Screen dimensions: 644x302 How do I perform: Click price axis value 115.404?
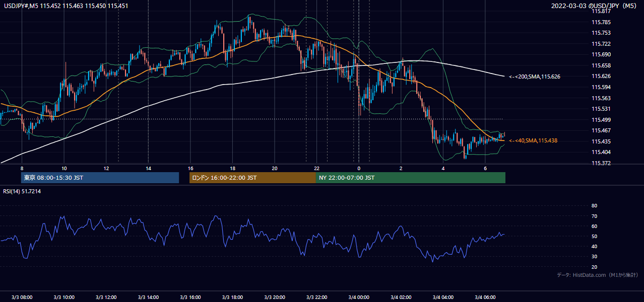tap(601, 152)
